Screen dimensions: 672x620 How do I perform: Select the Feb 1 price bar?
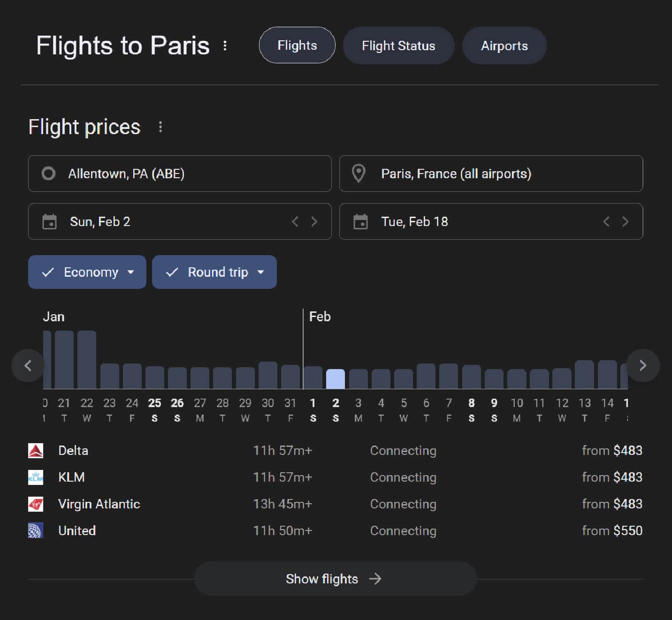pyautogui.click(x=313, y=378)
